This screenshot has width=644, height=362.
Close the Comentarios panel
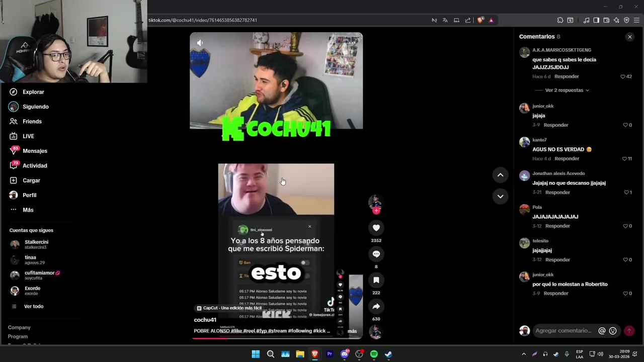(629, 37)
